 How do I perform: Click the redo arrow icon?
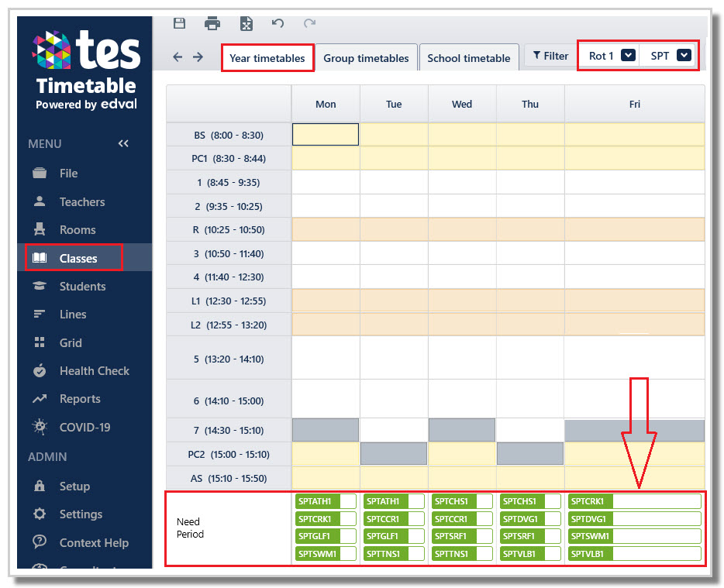point(310,22)
